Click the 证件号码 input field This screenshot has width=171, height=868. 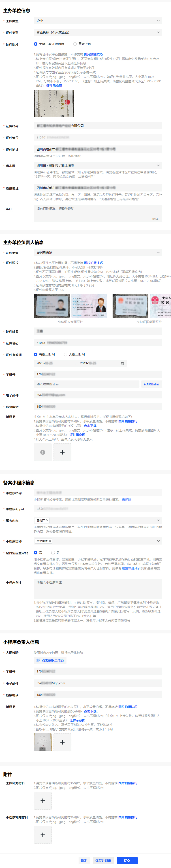[x=98, y=343]
